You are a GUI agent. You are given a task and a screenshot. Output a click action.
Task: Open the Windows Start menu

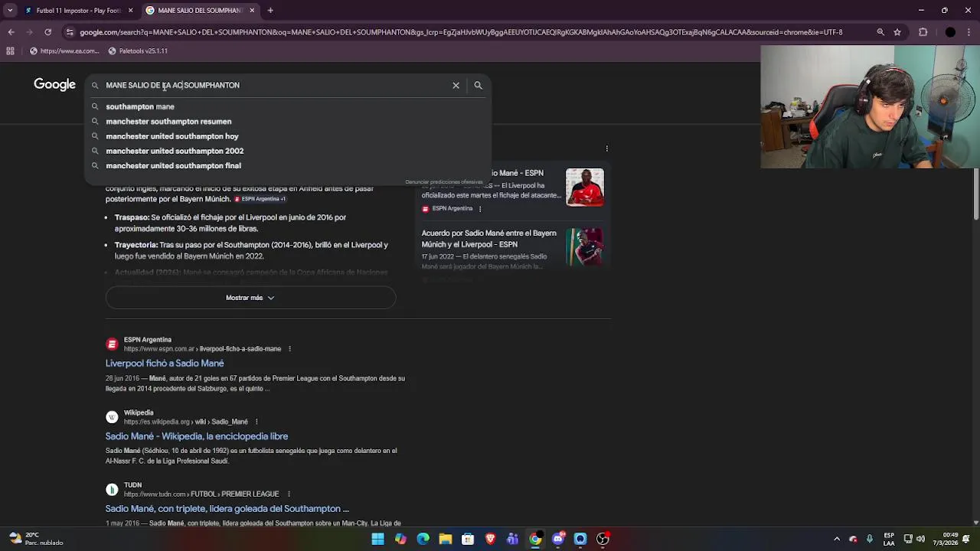coord(377,539)
